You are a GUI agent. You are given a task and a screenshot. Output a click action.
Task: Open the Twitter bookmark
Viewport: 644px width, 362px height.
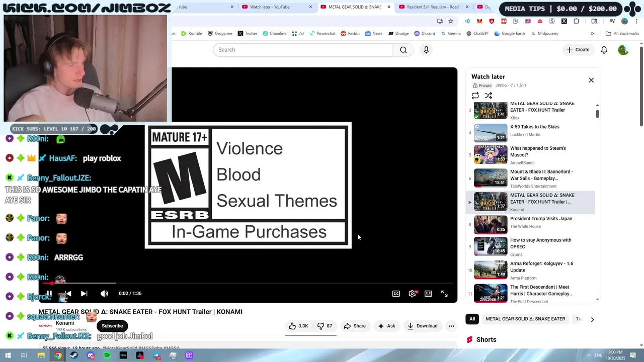[x=247, y=34]
